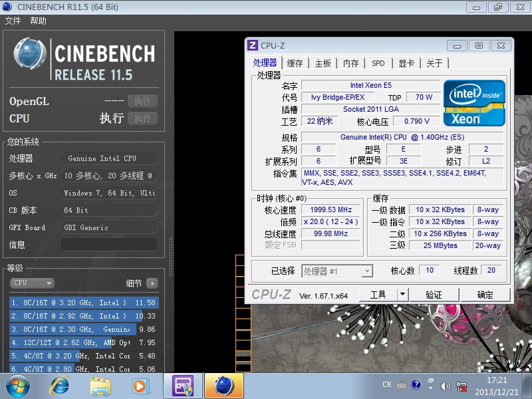Minimize the CPU-Z window
Viewport: 532px width, 399px height.
(457, 45)
